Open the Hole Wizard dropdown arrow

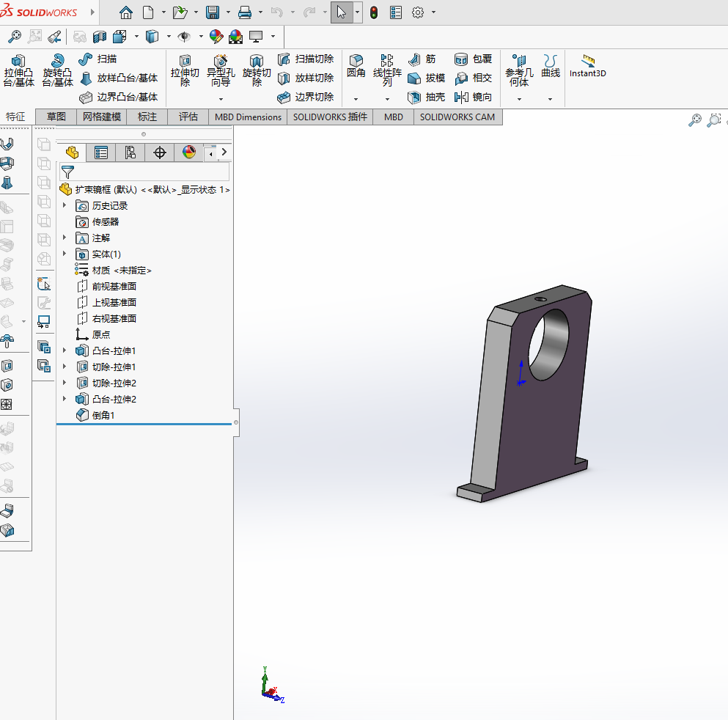pos(221,99)
